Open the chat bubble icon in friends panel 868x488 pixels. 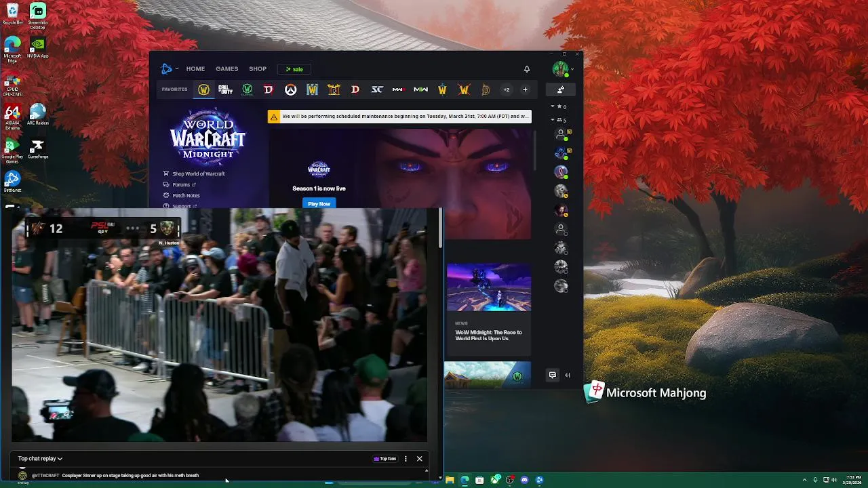click(553, 375)
